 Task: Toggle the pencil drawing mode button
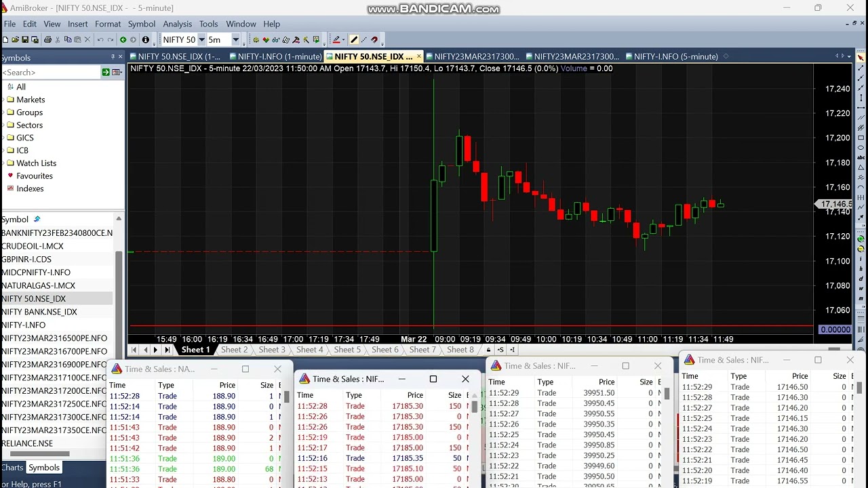pyautogui.click(x=353, y=39)
